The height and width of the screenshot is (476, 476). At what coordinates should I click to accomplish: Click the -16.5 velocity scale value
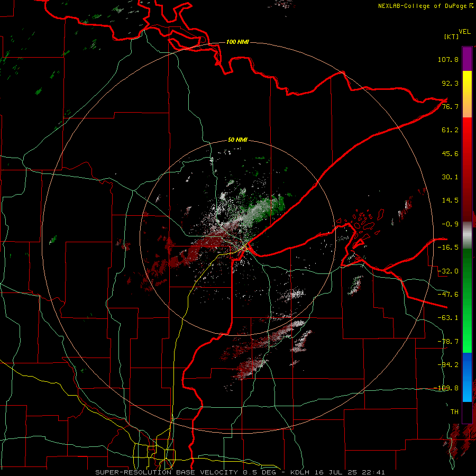click(448, 248)
